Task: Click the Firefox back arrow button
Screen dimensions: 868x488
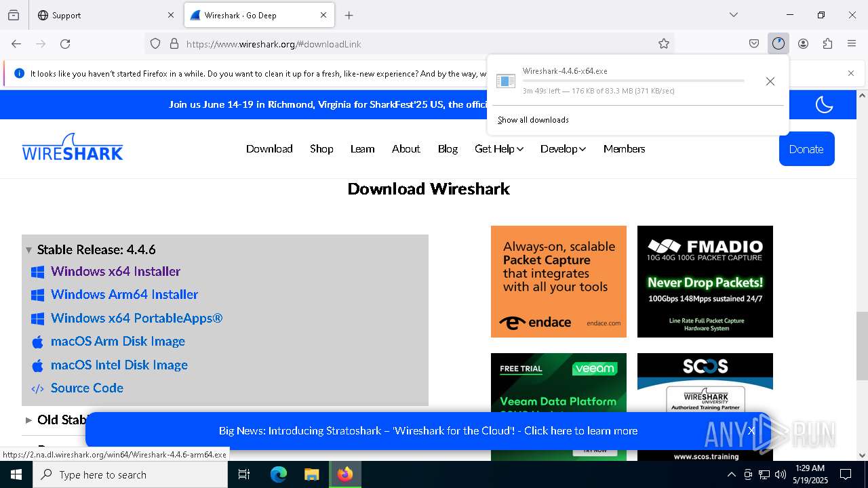Action: pos(16,43)
